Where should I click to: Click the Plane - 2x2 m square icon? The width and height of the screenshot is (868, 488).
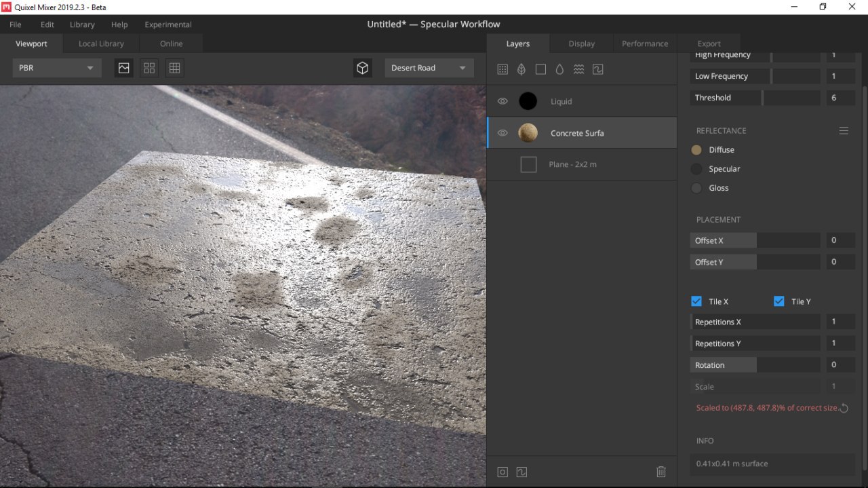click(528, 164)
